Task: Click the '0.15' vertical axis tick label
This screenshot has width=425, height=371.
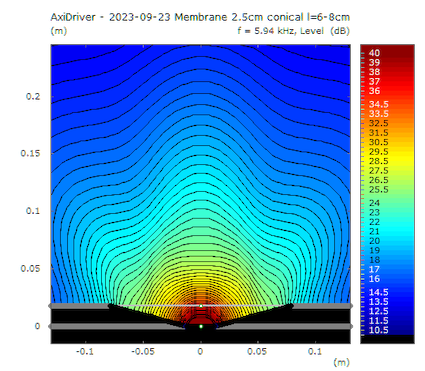Action: click(30, 154)
